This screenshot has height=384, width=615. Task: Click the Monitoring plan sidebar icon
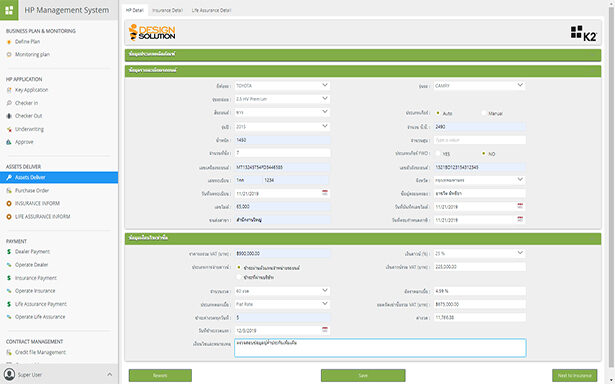(x=9, y=55)
